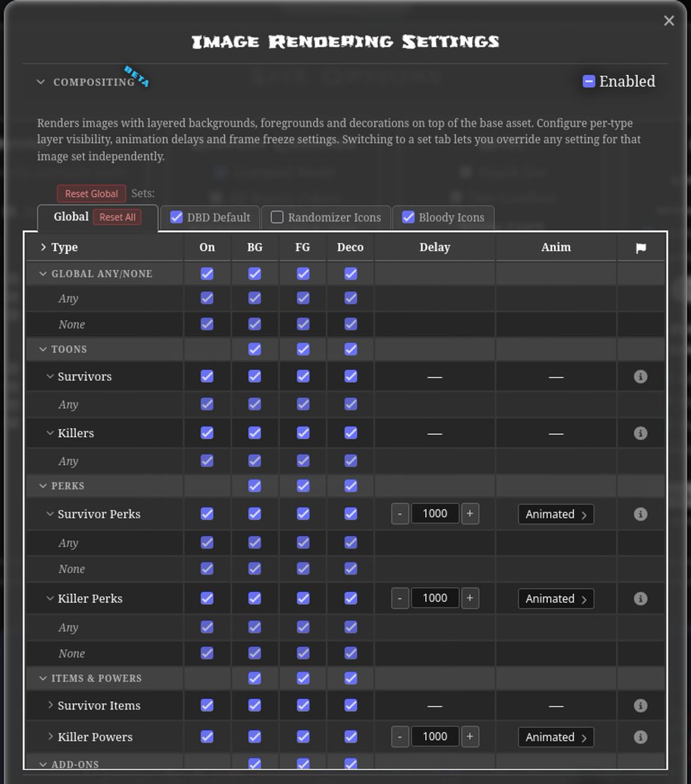This screenshot has height=784, width=691.
Task: Increase Survivor Perks delay with plus
Action: coord(470,514)
